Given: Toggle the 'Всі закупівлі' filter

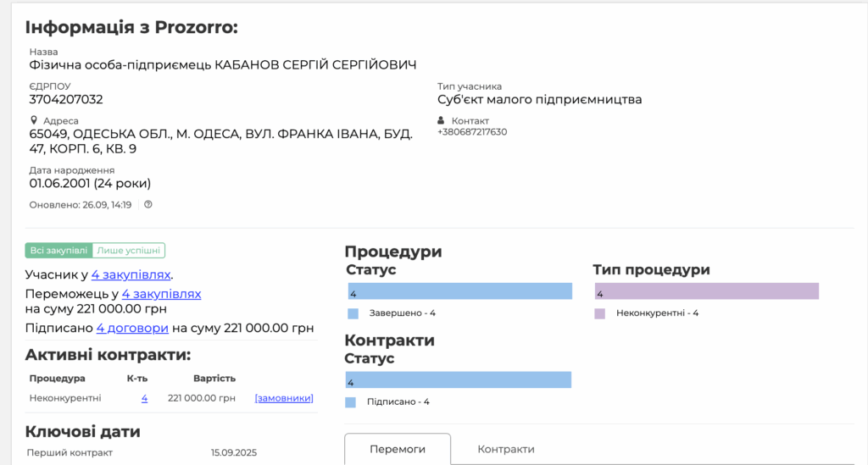Looking at the screenshot, I should [58, 251].
